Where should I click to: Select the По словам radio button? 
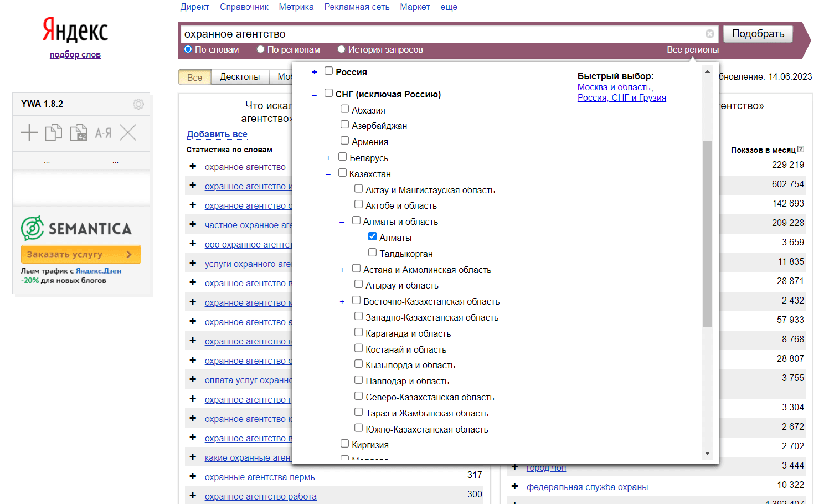188,49
